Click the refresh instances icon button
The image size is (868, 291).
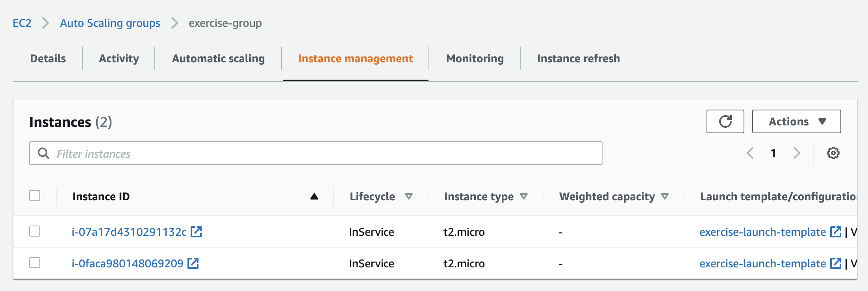click(725, 121)
